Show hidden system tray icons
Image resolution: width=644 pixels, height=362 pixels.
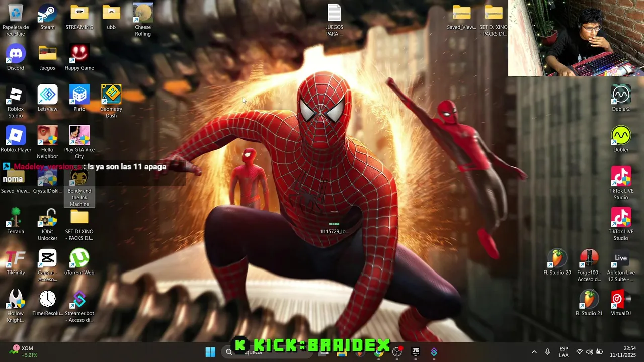click(x=534, y=352)
